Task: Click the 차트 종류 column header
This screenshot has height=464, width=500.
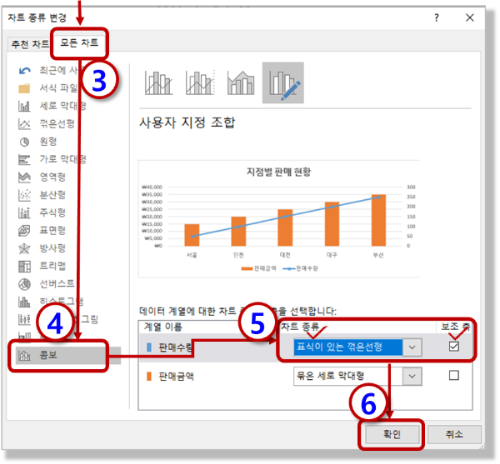Action: click(x=300, y=327)
